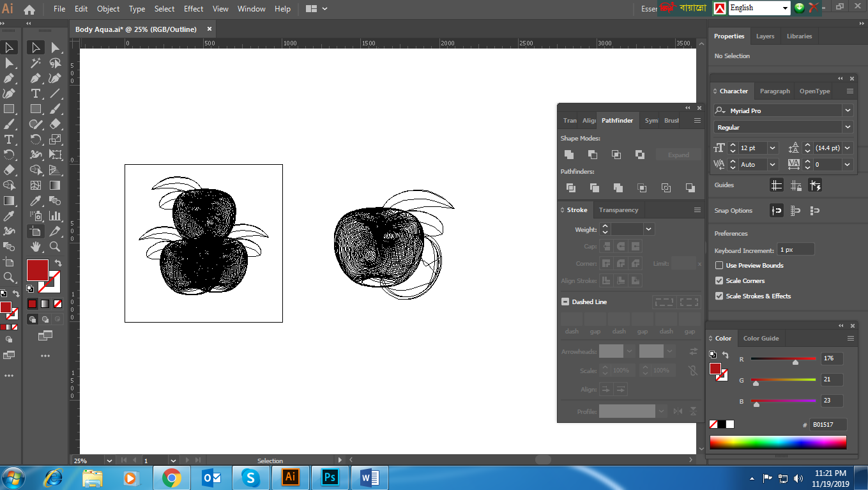Activate the Hand tool
Screen dimensions: 868x490
tap(36, 247)
